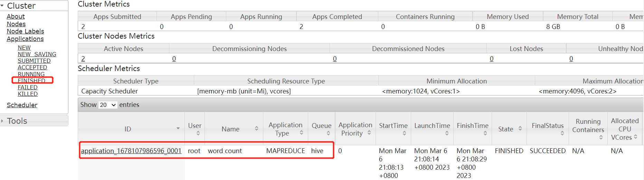Click the Containers Running header
644x180 pixels.
(425, 17)
